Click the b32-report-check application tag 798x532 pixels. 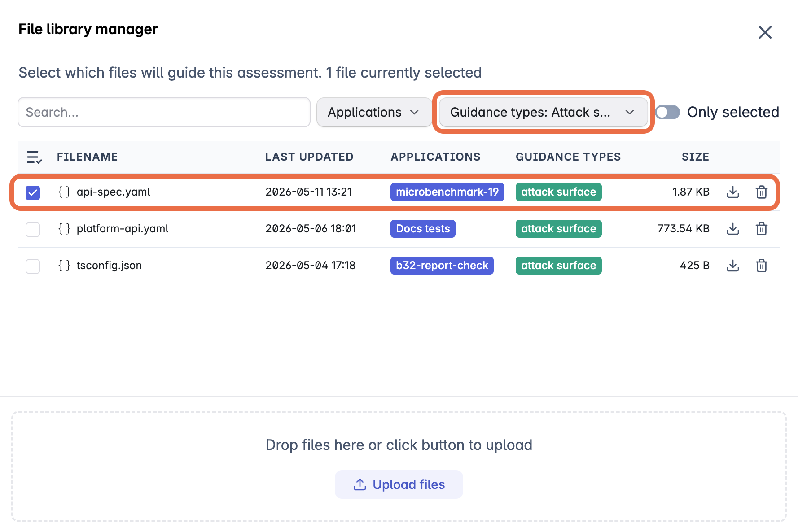coord(442,266)
